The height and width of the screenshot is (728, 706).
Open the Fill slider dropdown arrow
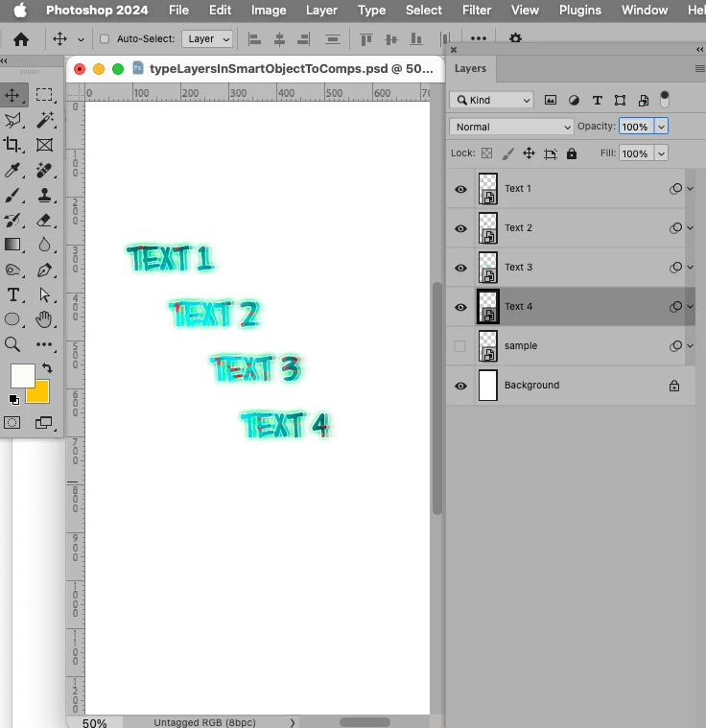point(661,153)
